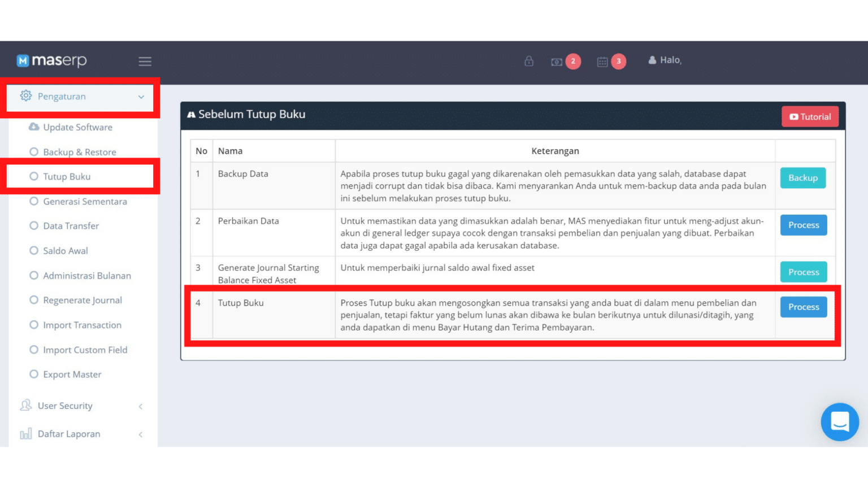
Task: Open Saldo Awal menu item
Action: [66, 251]
